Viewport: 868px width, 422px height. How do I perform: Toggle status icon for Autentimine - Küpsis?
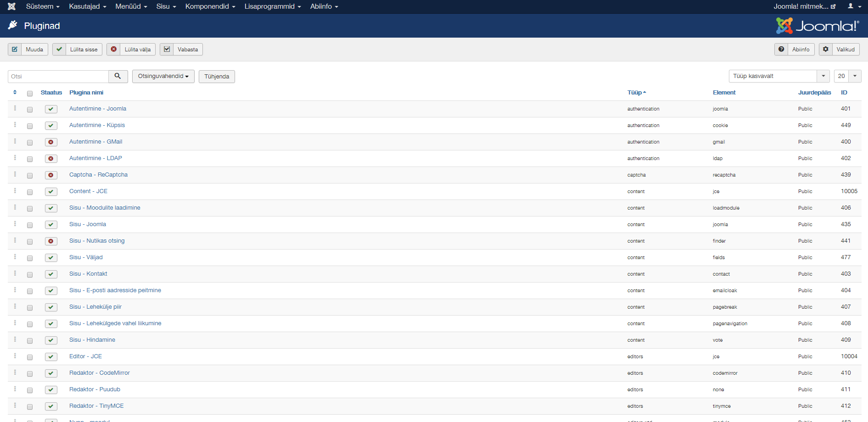click(x=51, y=126)
